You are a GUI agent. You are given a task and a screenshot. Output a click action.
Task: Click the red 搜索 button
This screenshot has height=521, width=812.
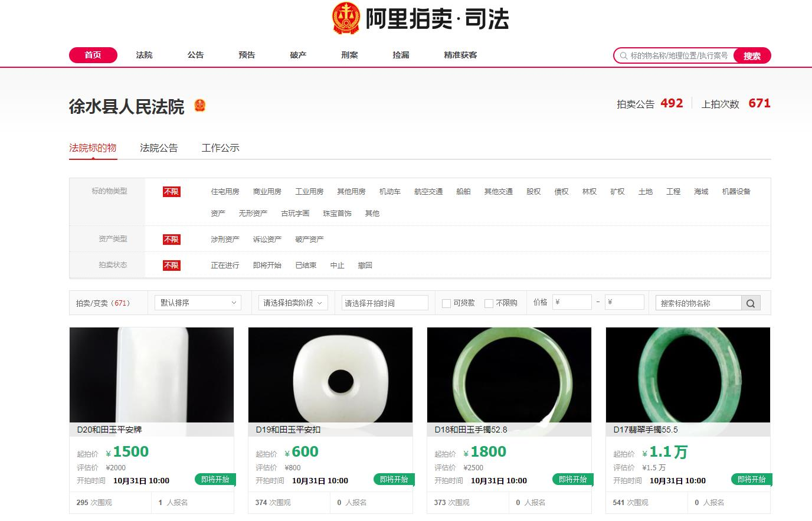[x=752, y=55]
